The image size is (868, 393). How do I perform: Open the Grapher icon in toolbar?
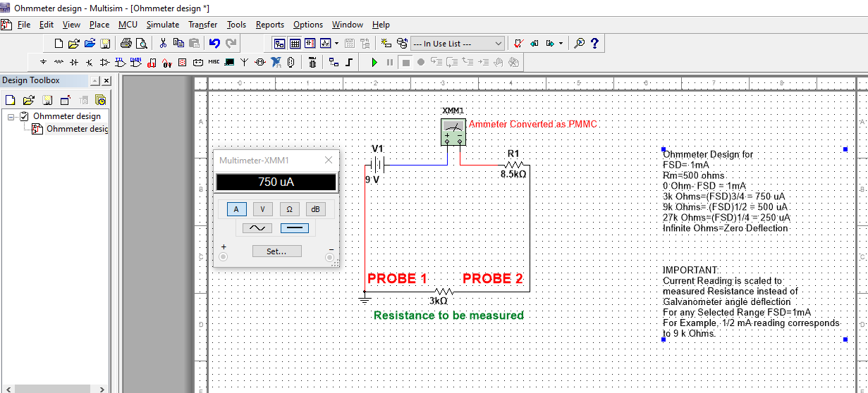coord(326,44)
